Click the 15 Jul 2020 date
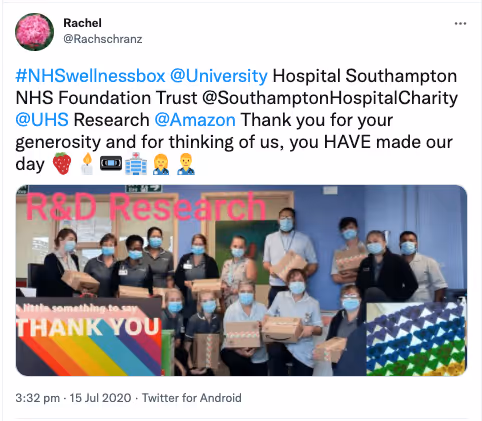Viewport: 482px width, 421px height. click(x=100, y=398)
